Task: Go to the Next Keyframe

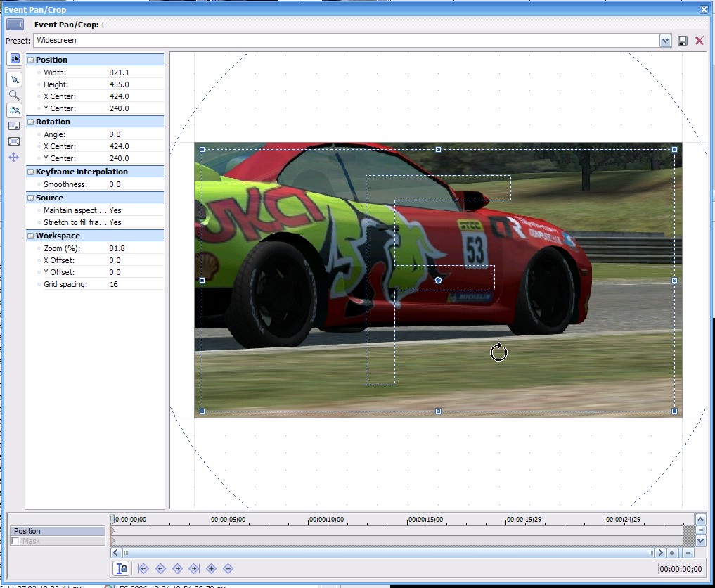Action: pos(177,568)
